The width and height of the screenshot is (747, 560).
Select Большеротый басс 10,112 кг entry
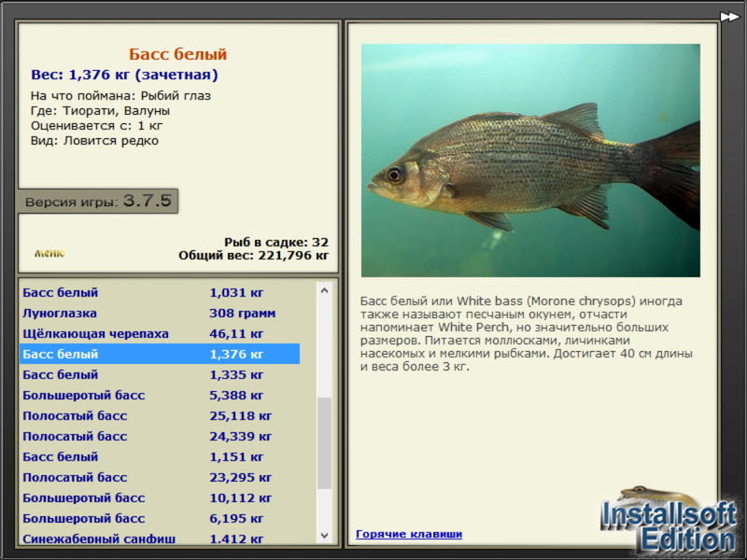tap(160, 497)
